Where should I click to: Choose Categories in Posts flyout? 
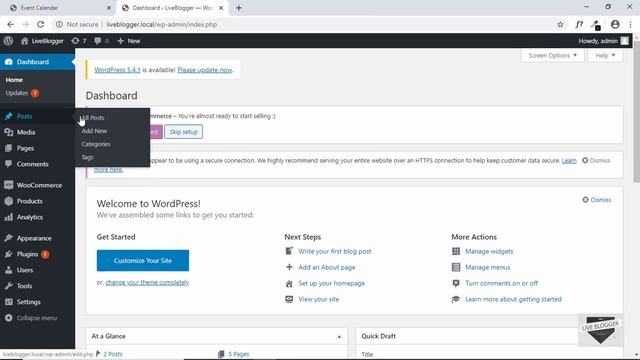coord(96,144)
